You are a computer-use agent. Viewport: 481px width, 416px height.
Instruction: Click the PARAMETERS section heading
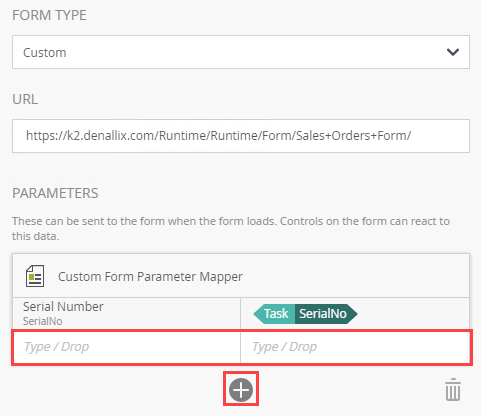click(55, 193)
